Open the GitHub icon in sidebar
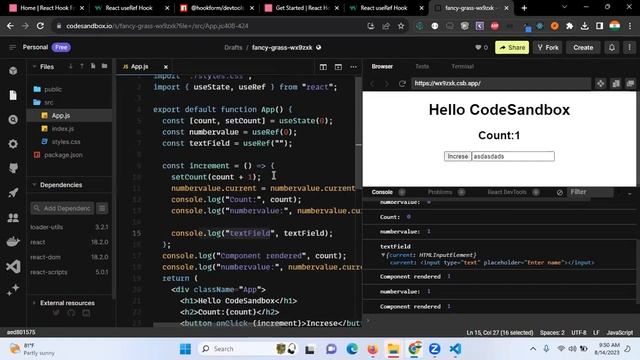The height and width of the screenshot is (360, 640). [13, 168]
